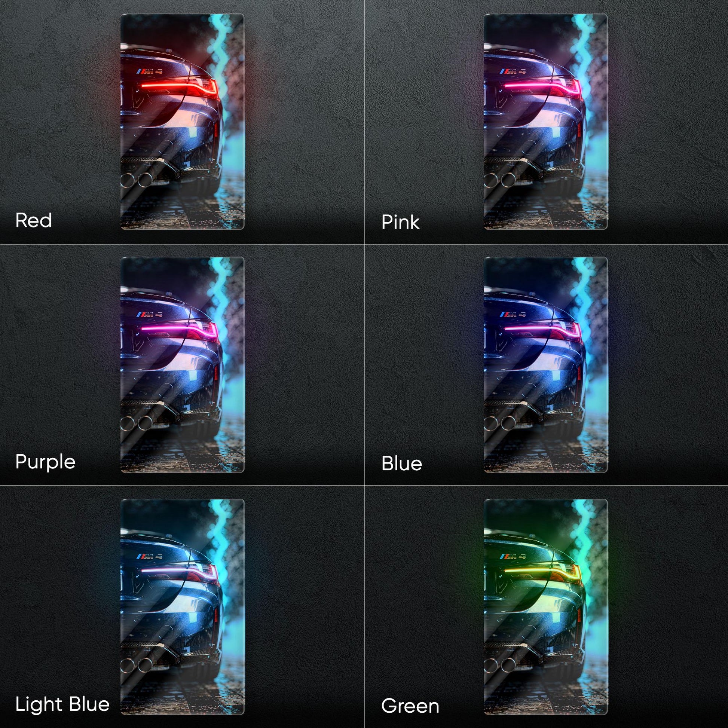Click the magenta taillight on Purple poster
This screenshot has width=728, height=728.
point(179,329)
